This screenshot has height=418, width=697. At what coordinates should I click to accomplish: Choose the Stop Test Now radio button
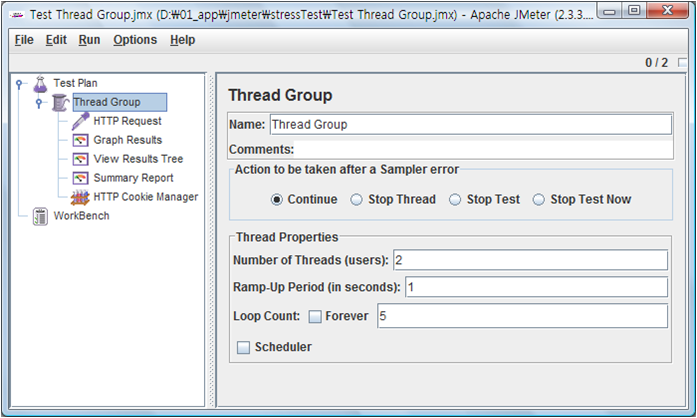coord(539,199)
